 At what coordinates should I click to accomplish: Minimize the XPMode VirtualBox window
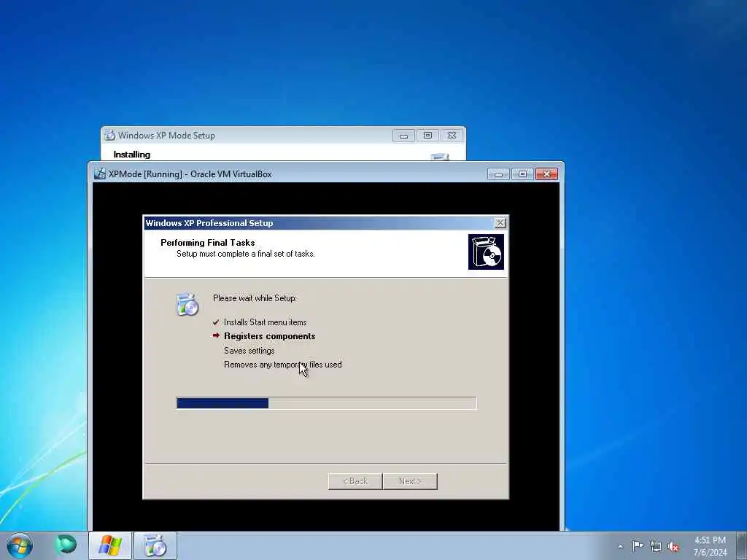pos(498,174)
